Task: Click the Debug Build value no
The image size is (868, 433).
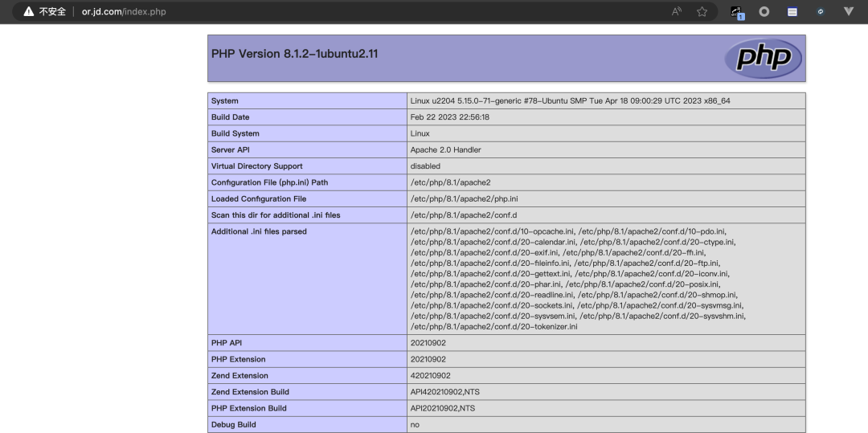Action: point(415,425)
